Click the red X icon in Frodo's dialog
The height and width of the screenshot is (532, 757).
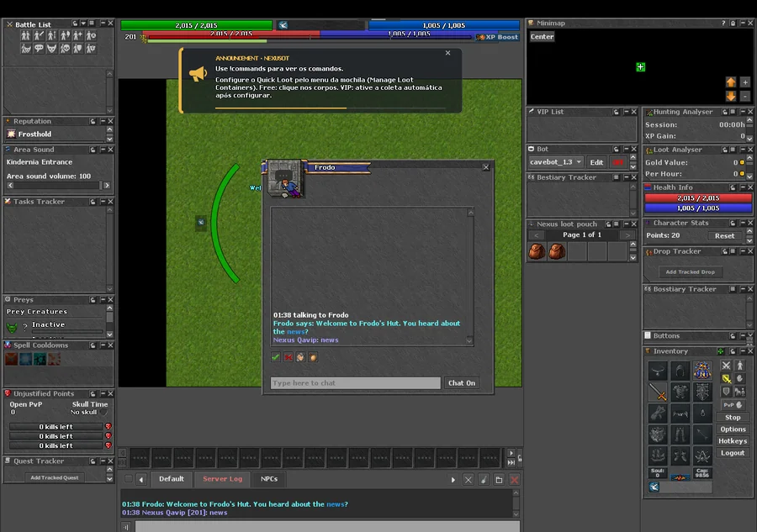289,357
